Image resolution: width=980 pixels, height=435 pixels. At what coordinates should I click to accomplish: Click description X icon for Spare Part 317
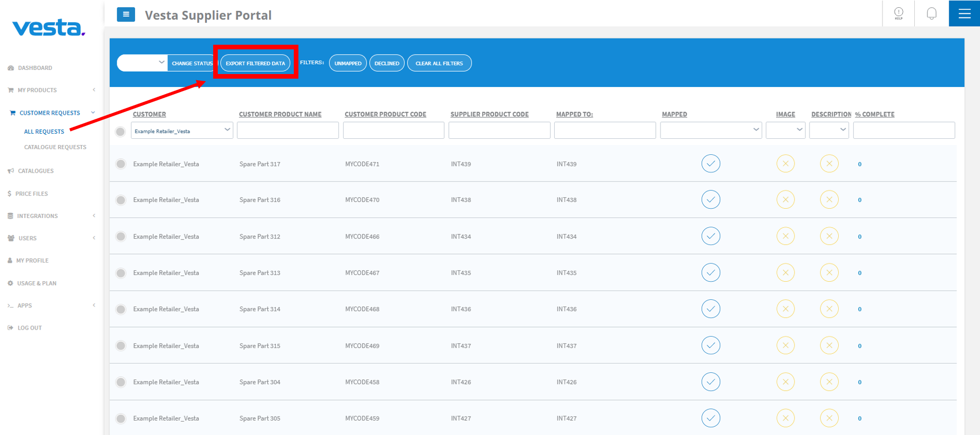pyautogui.click(x=829, y=164)
